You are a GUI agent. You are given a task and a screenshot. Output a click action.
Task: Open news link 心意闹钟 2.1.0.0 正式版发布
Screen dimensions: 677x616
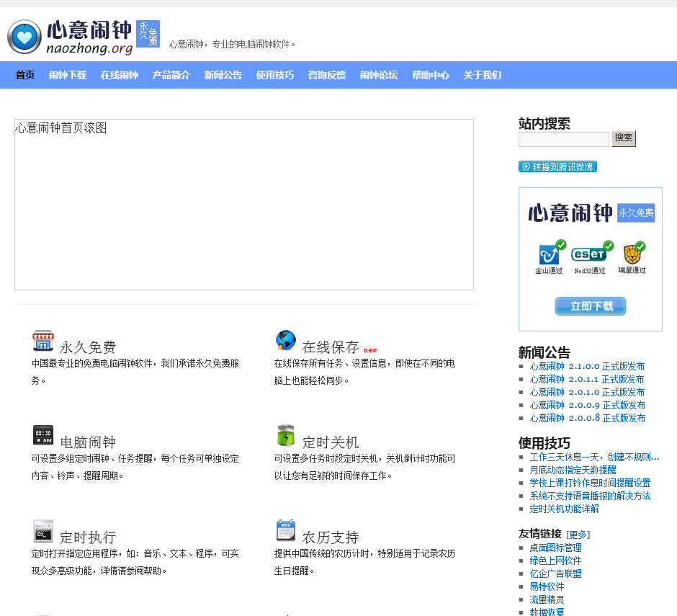coord(588,366)
